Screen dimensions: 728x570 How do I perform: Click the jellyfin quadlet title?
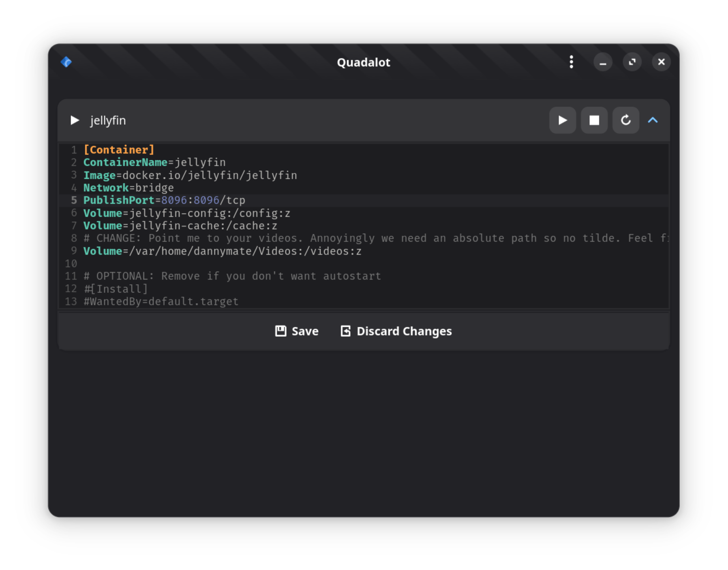coord(108,120)
